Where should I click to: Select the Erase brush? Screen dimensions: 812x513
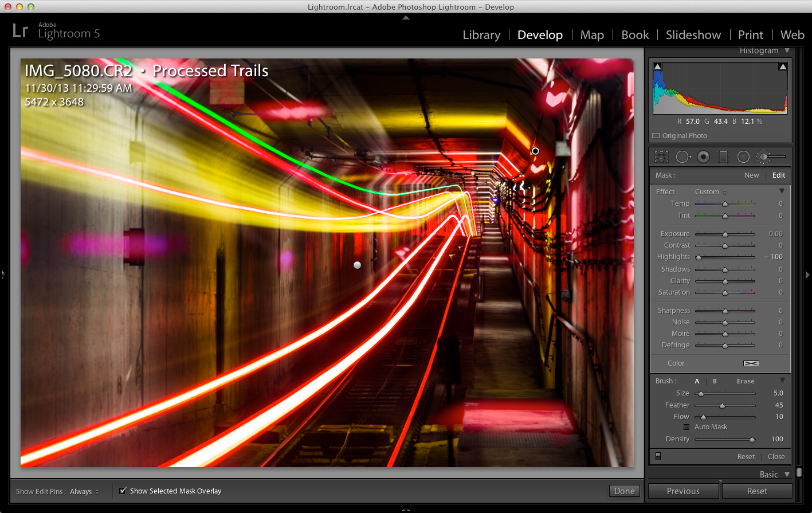pos(746,381)
